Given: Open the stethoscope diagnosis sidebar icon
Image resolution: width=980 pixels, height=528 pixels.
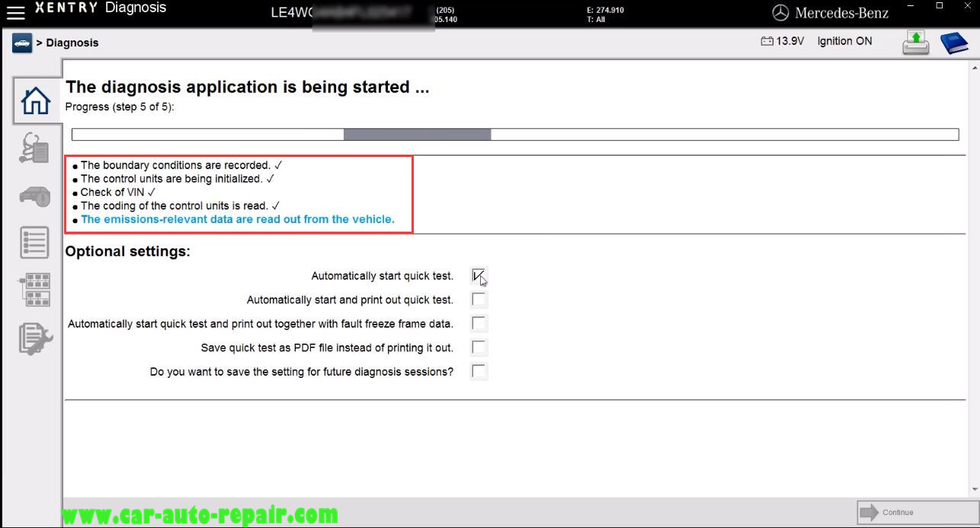Looking at the screenshot, I should (35, 147).
